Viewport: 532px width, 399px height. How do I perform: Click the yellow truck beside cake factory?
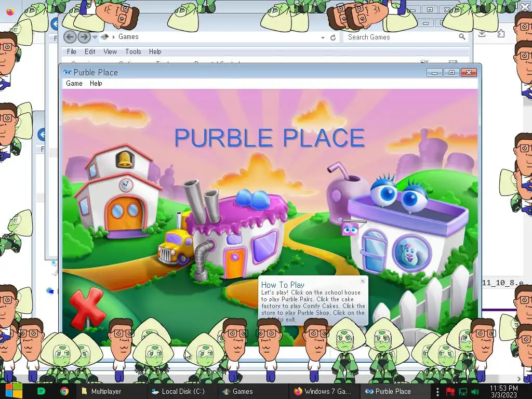pyautogui.click(x=175, y=246)
